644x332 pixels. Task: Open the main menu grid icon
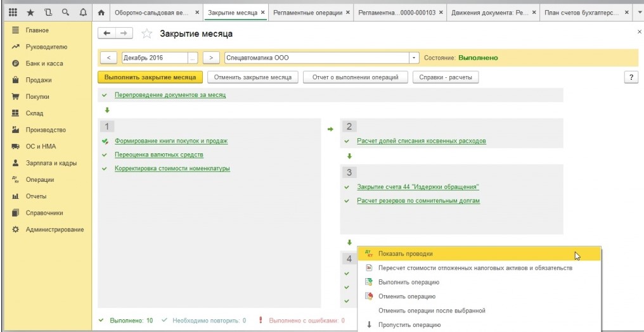[13, 12]
